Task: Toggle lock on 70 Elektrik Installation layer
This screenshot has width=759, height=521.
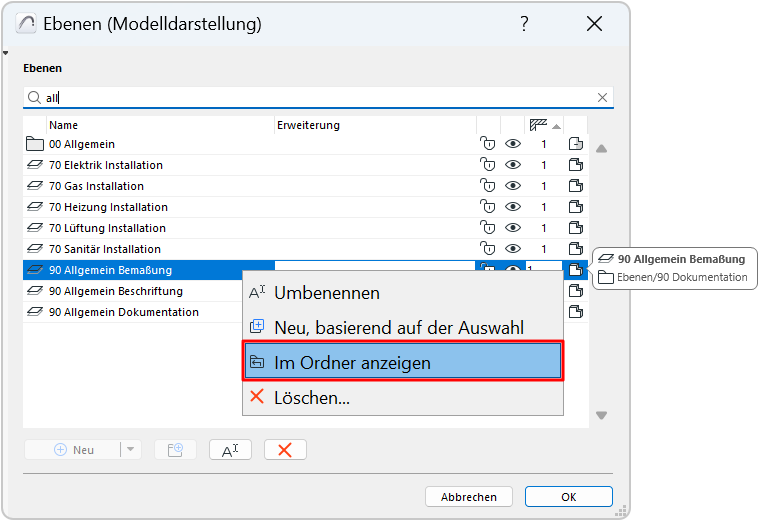Action: click(488, 165)
